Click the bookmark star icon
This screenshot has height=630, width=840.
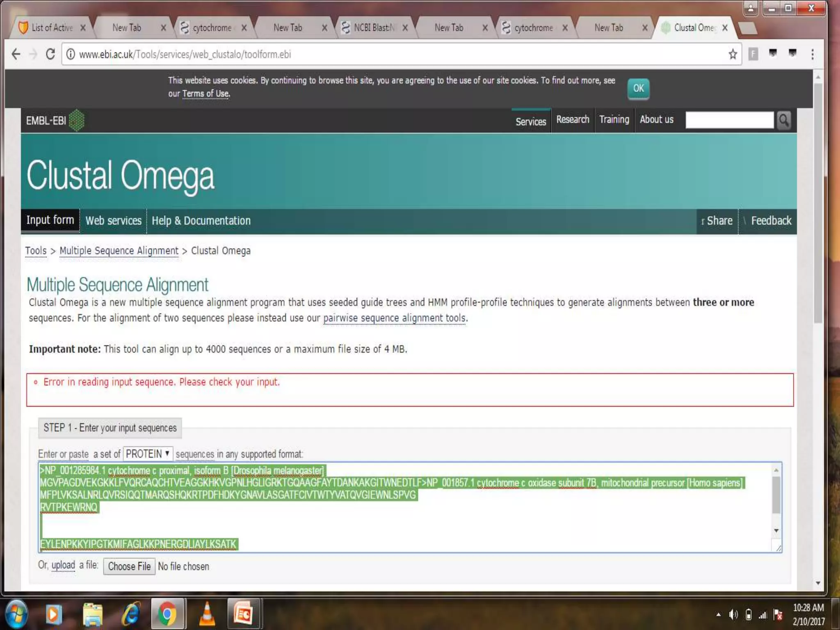pos(733,54)
